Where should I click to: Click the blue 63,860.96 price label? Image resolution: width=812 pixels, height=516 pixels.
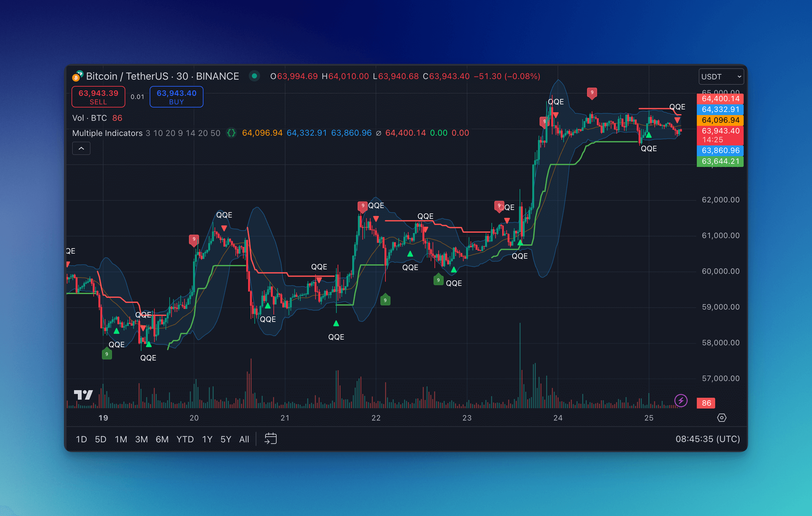720,150
